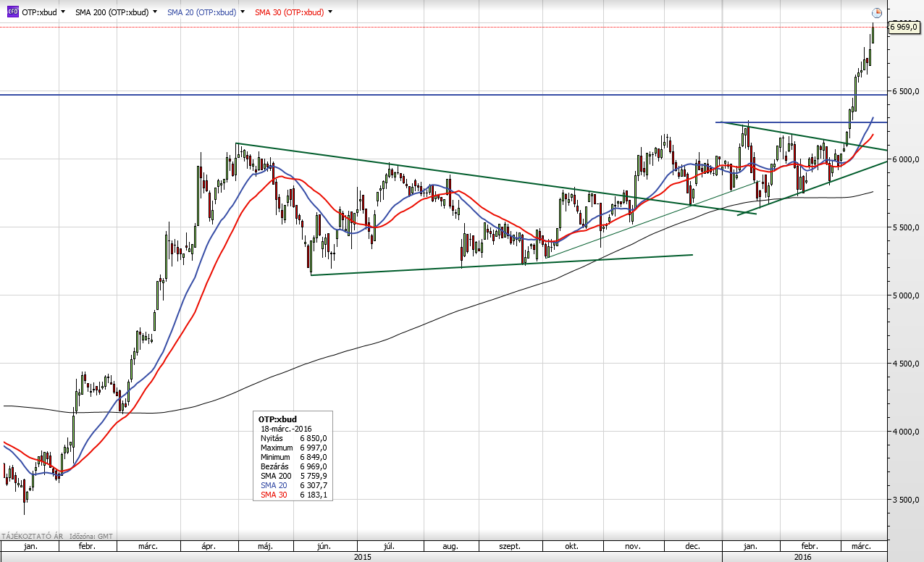Click the szept. month label on the time axis
Screen dimensions: 924x562
click(x=511, y=546)
